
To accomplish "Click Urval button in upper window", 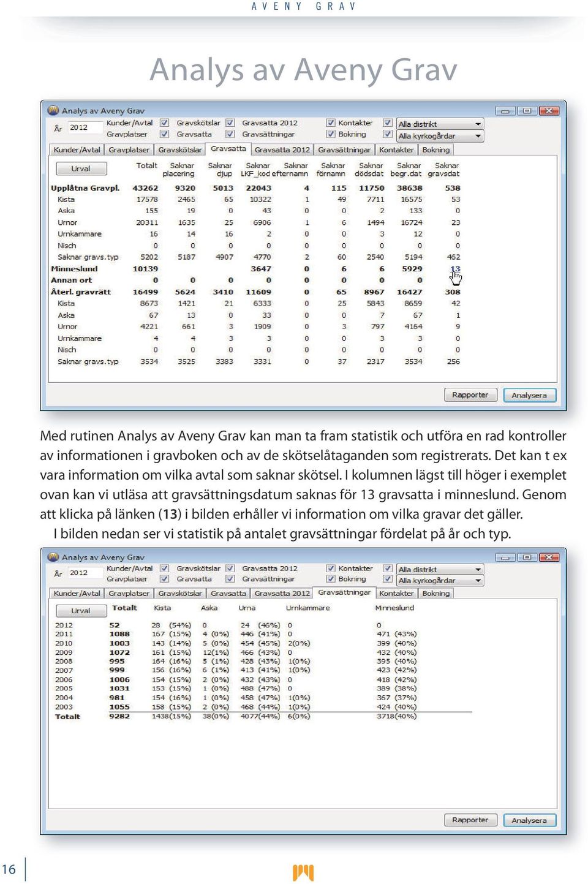I will 81,168.
